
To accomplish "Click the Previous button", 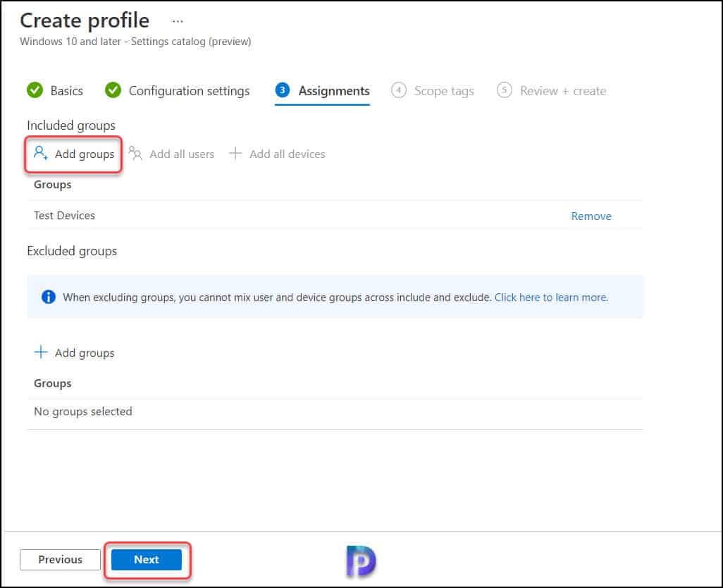I will (x=59, y=559).
